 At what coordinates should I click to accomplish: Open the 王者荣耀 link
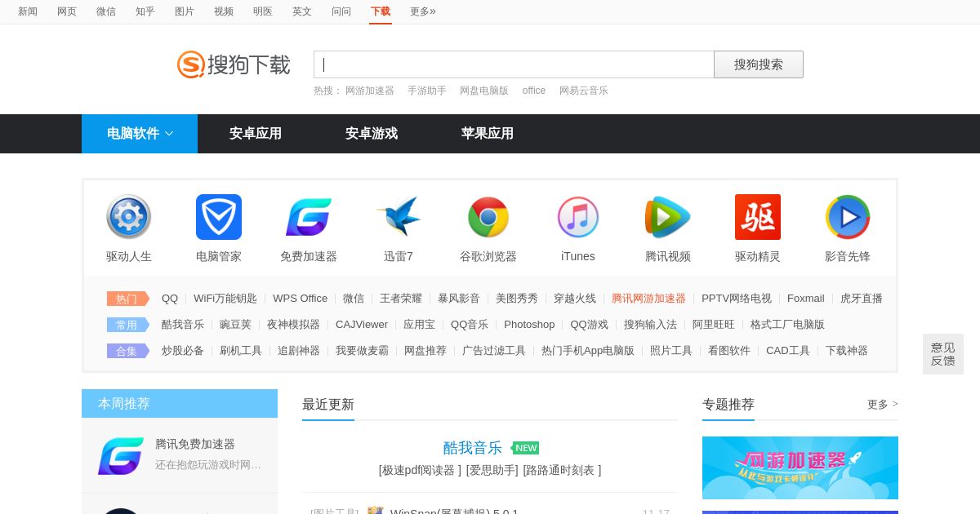pos(401,299)
